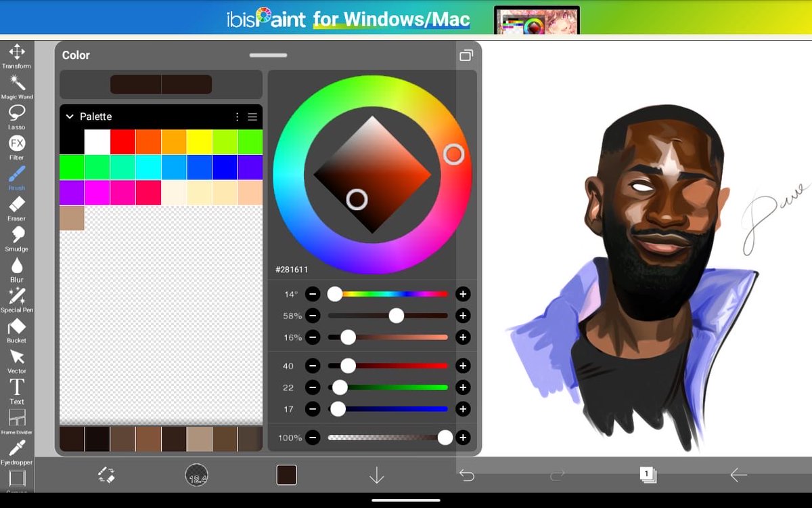Screen dimensions: 812x508
Task: Increase opacity with plus at 100%
Action: 463,438
